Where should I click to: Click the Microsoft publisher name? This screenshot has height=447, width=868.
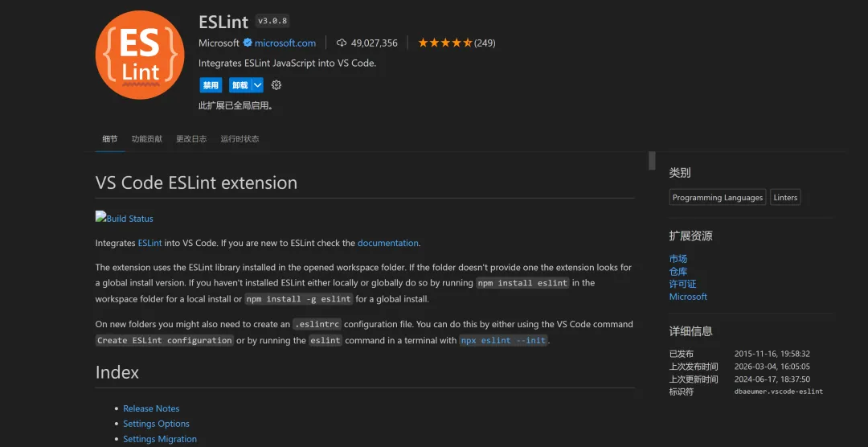(x=219, y=43)
